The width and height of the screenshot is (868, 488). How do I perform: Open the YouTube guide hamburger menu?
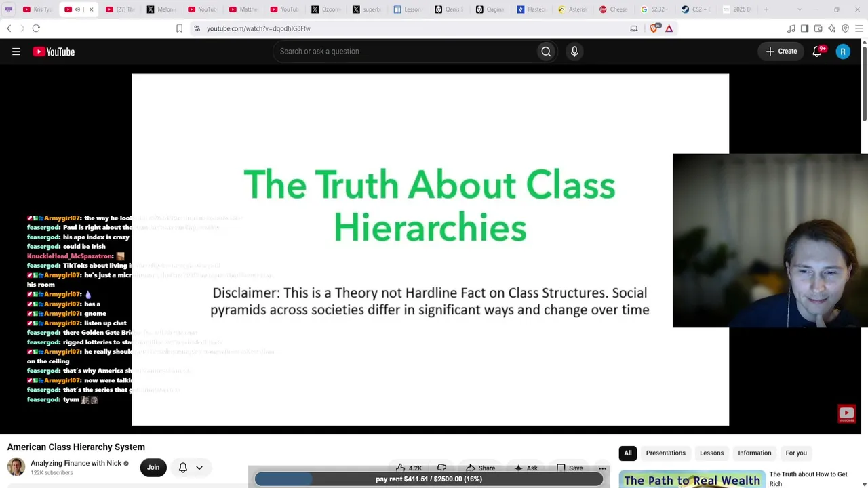(x=16, y=52)
